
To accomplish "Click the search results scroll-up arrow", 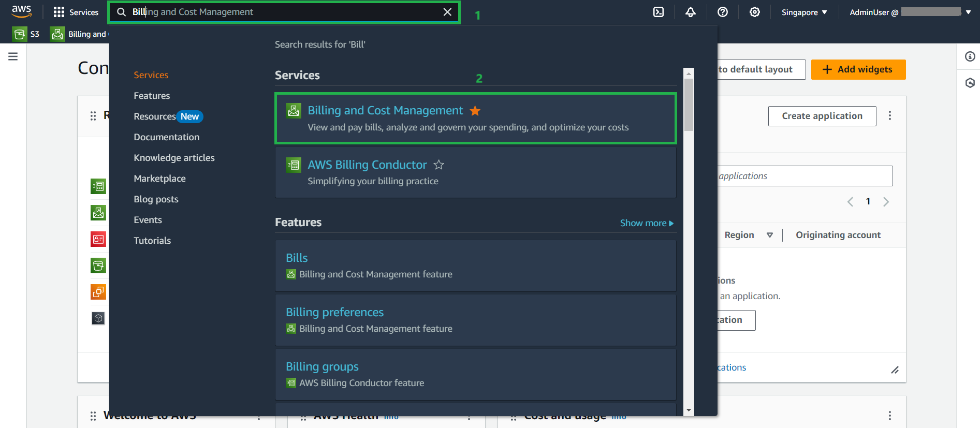I will 689,73.
